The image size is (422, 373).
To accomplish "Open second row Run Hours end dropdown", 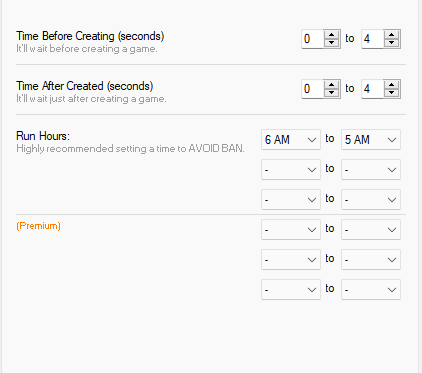I will (x=371, y=169).
